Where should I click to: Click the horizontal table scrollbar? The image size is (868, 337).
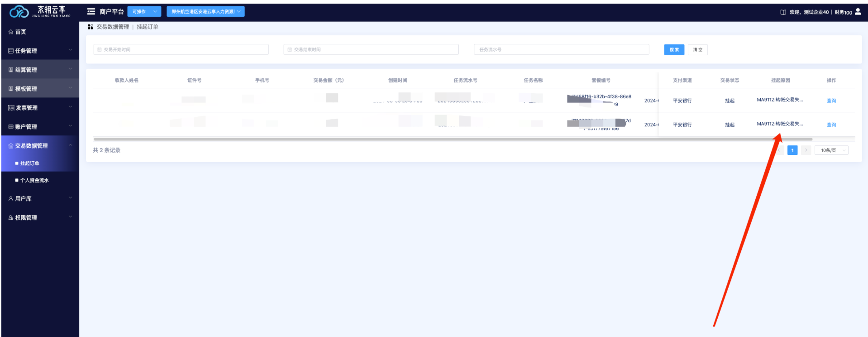[x=453, y=140]
